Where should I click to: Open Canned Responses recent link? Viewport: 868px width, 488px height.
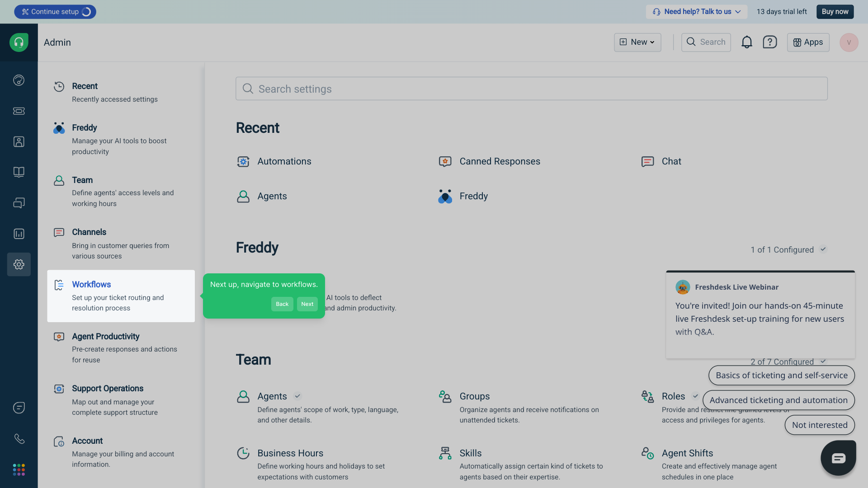pyautogui.click(x=500, y=162)
